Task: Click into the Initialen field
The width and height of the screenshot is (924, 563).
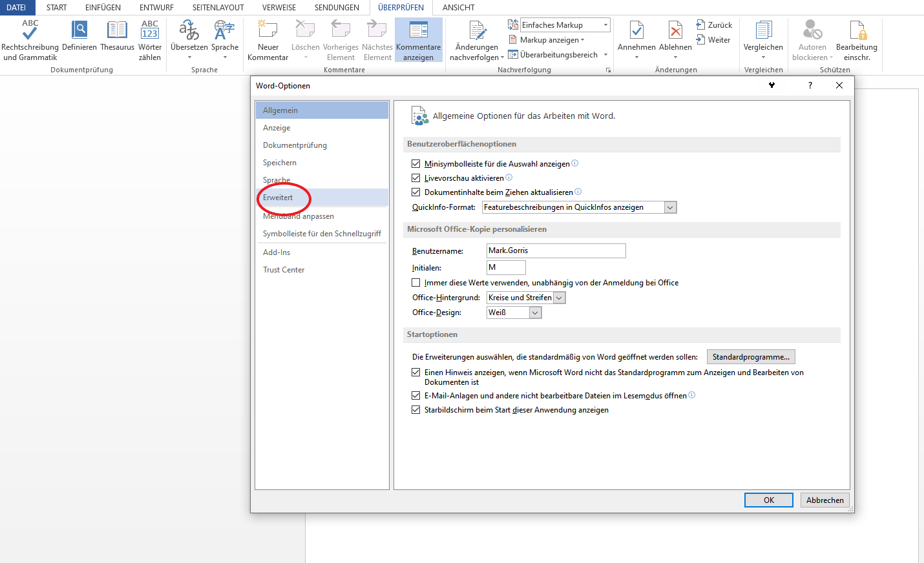Action: pos(506,267)
